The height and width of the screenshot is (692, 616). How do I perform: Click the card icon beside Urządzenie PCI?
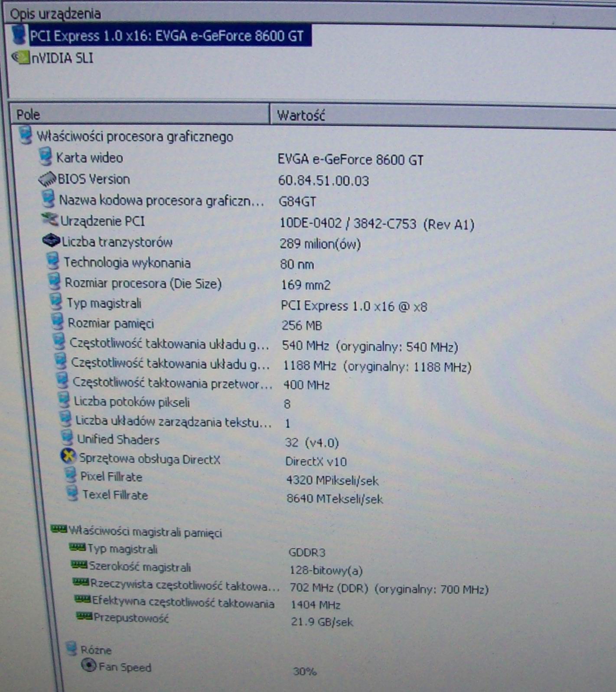tap(50, 220)
